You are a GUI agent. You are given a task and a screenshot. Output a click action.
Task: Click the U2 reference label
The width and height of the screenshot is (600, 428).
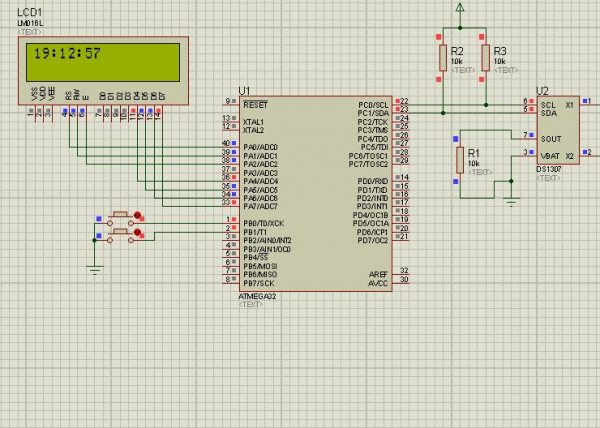[x=542, y=91]
